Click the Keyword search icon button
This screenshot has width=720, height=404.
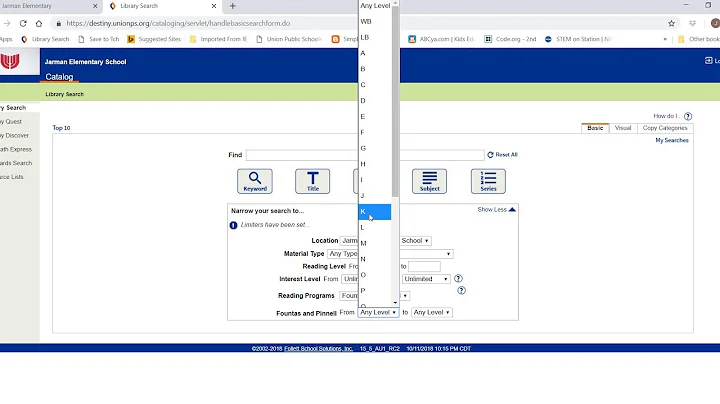255,181
